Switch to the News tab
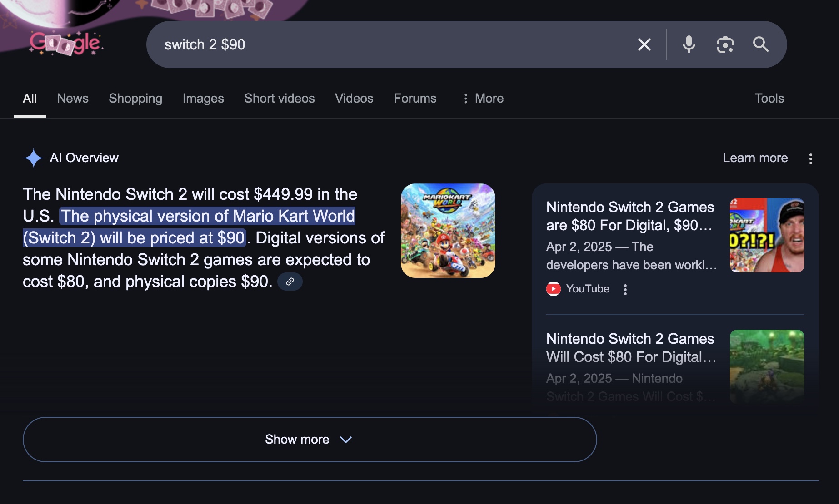Viewport: 839px width, 504px height. [73, 99]
